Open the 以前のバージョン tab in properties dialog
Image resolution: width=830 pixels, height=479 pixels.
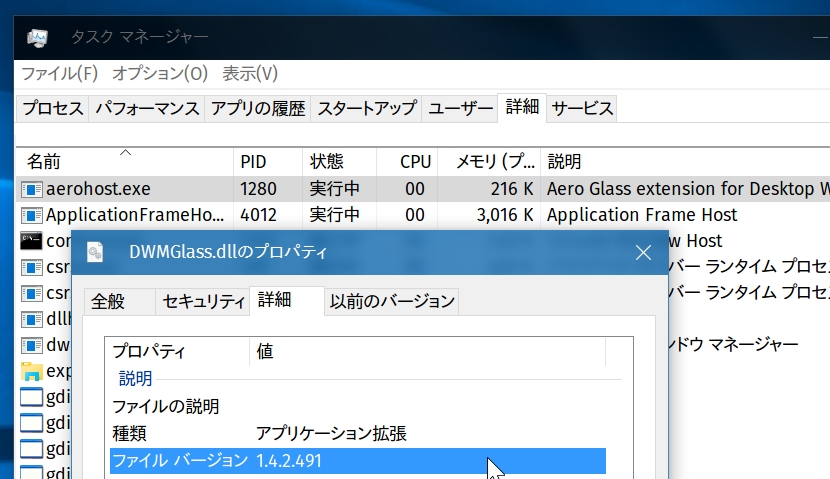(x=392, y=302)
